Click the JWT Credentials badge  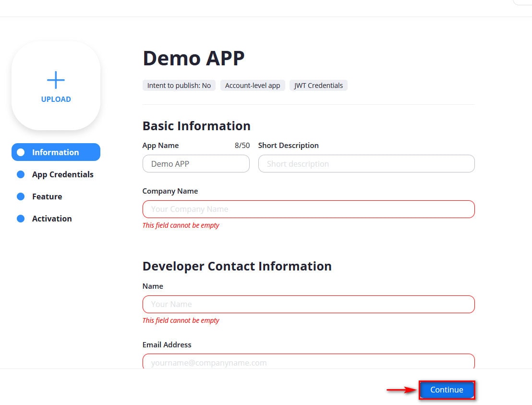(x=318, y=85)
